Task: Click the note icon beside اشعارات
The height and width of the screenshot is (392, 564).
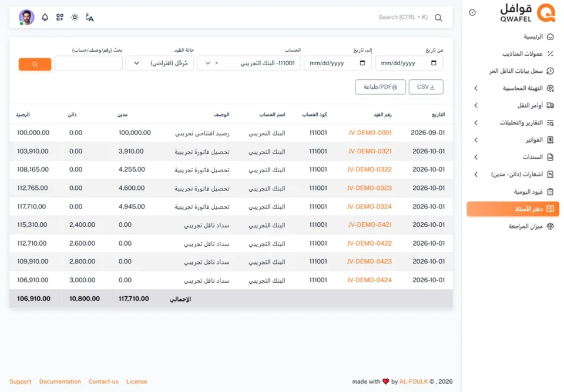Action: (x=550, y=174)
